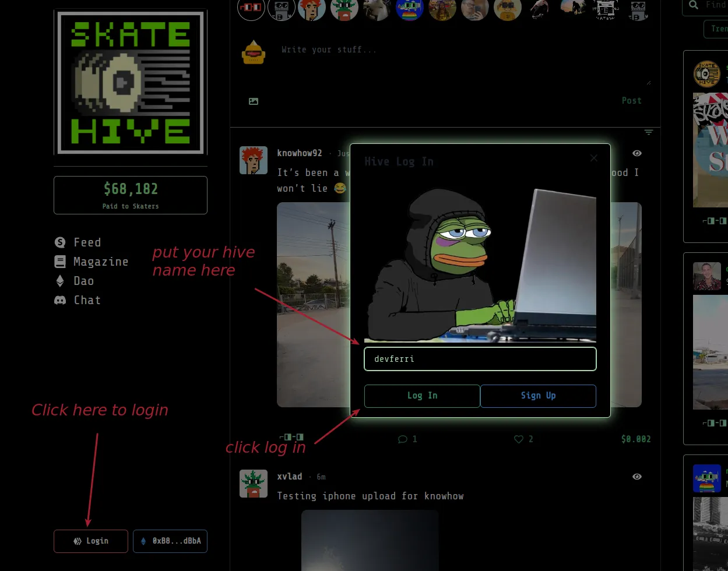
Task: Open knowhow92's avatar on the post
Action: 254,160
